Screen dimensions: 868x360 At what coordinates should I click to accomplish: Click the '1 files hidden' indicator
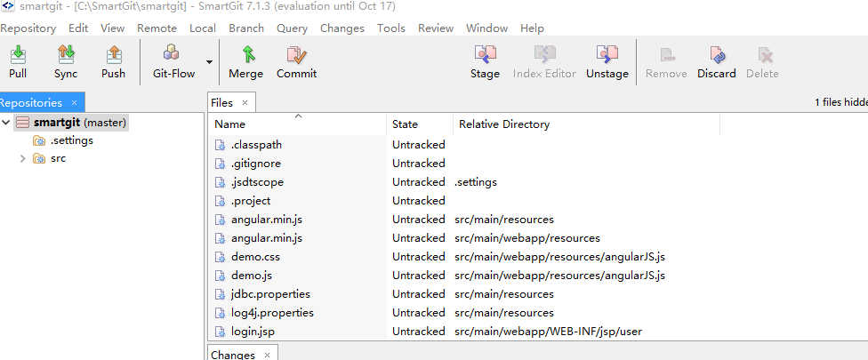click(841, 102)
